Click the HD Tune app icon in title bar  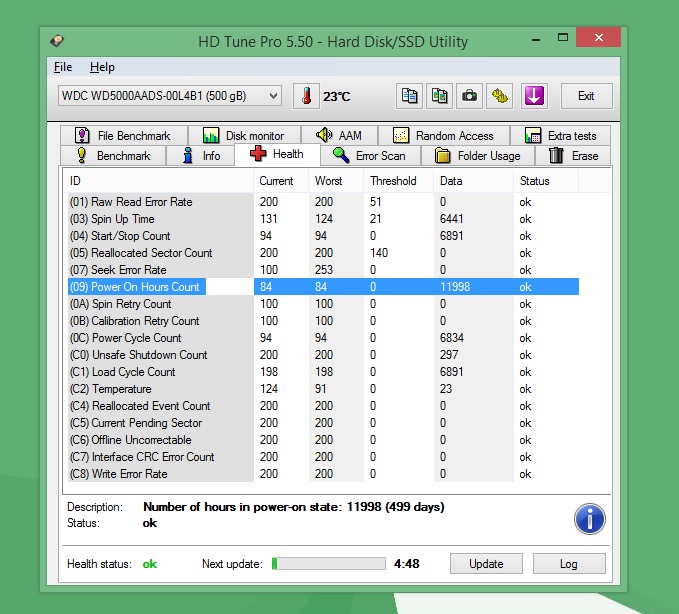click(57, 41)
